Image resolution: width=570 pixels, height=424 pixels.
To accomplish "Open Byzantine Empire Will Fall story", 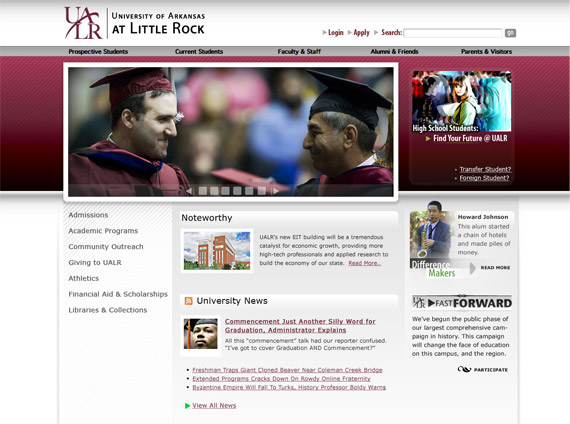I will (x=289, y=387).
